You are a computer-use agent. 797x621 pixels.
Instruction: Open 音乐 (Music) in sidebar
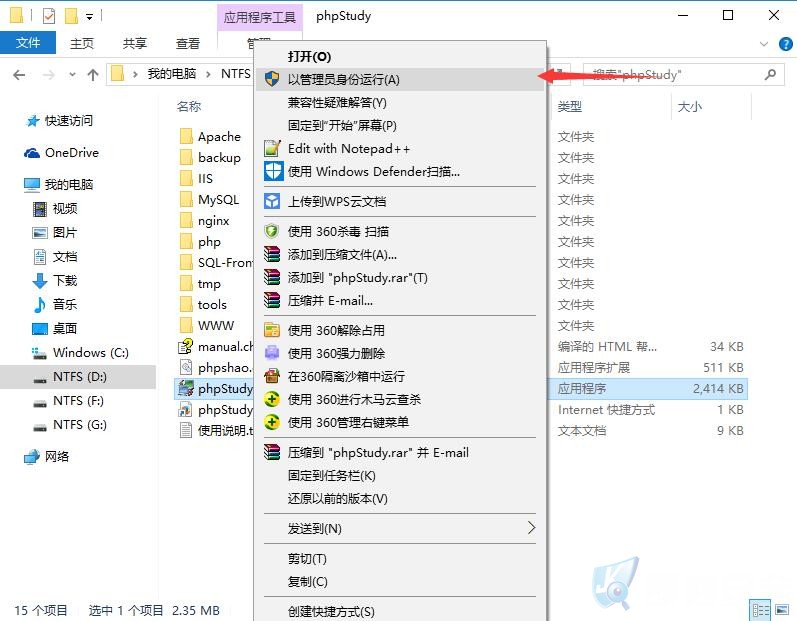pos(55,304)
